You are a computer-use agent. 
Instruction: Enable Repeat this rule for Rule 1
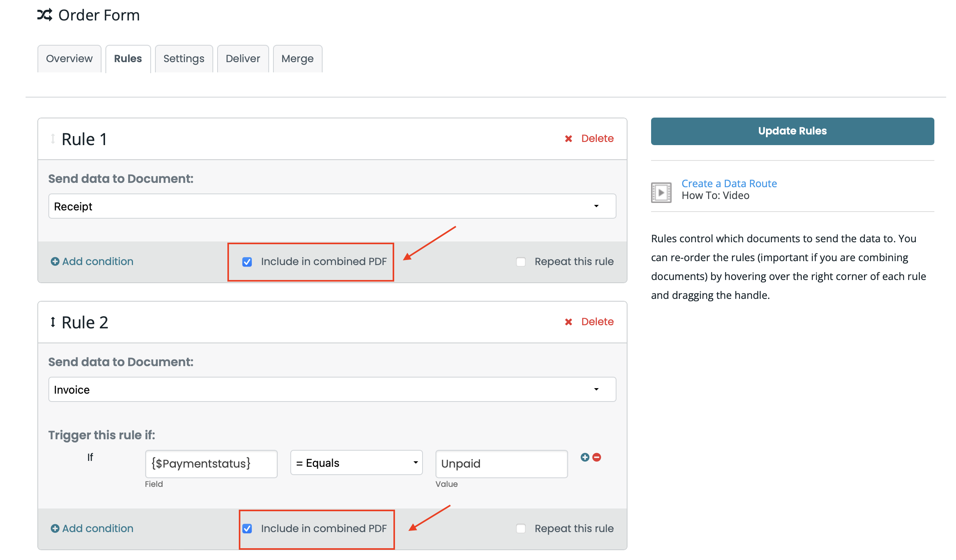[x=520, y=262]
